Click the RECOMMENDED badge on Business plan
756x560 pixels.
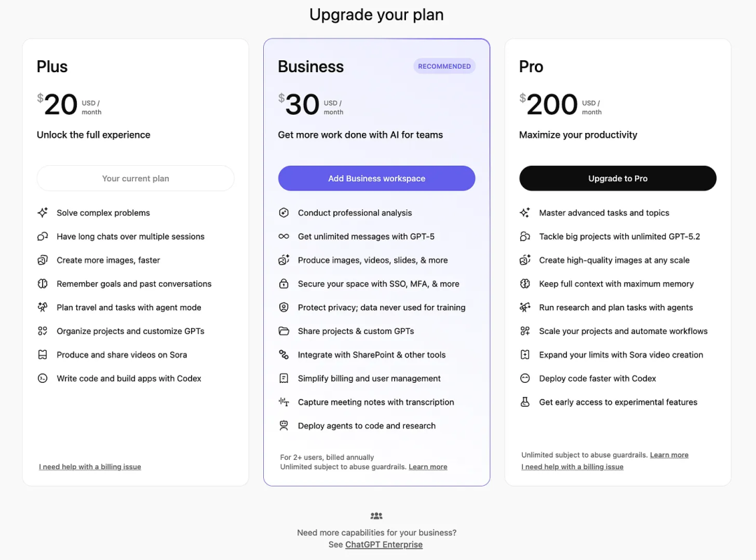(x=444, y=66)
